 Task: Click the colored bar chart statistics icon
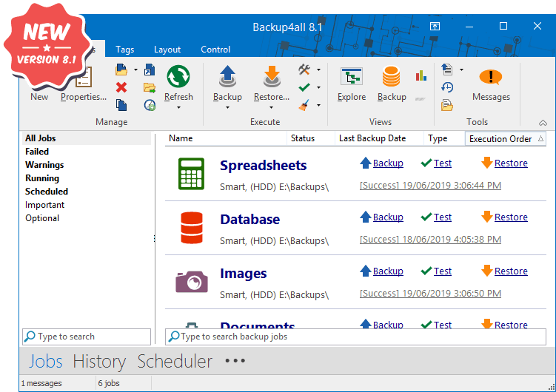(x=421, y=75)
